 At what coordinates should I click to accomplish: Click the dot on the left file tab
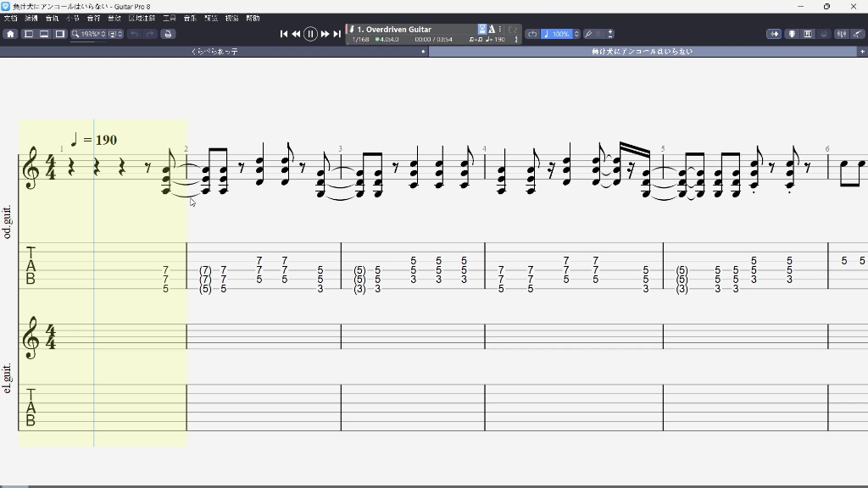point(423,52)
